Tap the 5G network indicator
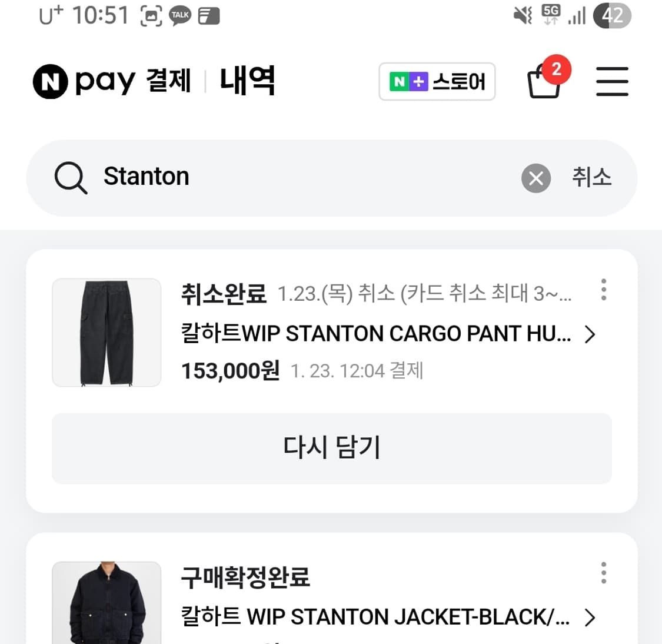 pyautogui.click(x=550, y=15)
